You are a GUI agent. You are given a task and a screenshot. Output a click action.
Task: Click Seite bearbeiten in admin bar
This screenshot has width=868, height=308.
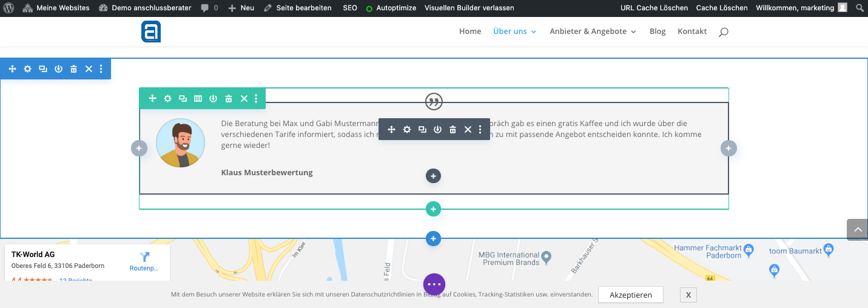click(298, 8)
